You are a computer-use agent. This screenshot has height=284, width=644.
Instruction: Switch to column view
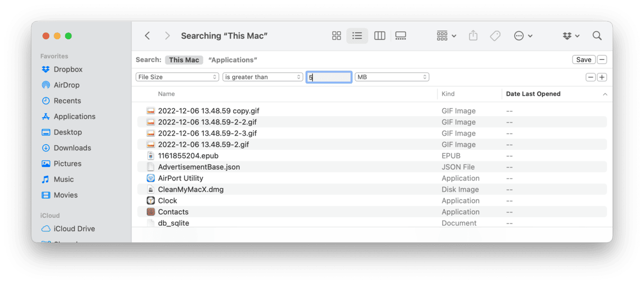point(380,36)
